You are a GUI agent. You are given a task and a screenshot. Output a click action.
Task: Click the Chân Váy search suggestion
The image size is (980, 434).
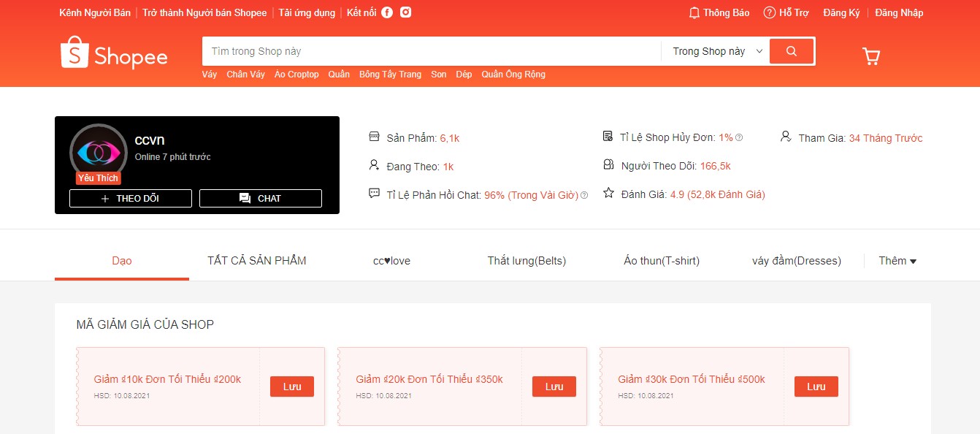[246, 75]
